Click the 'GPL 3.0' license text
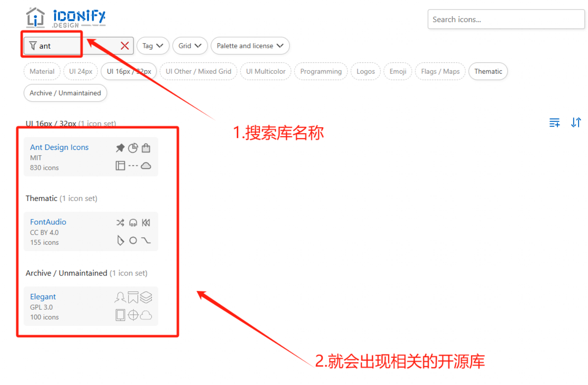The height and width of the screenshot is (385, 588). coord(42,307)
